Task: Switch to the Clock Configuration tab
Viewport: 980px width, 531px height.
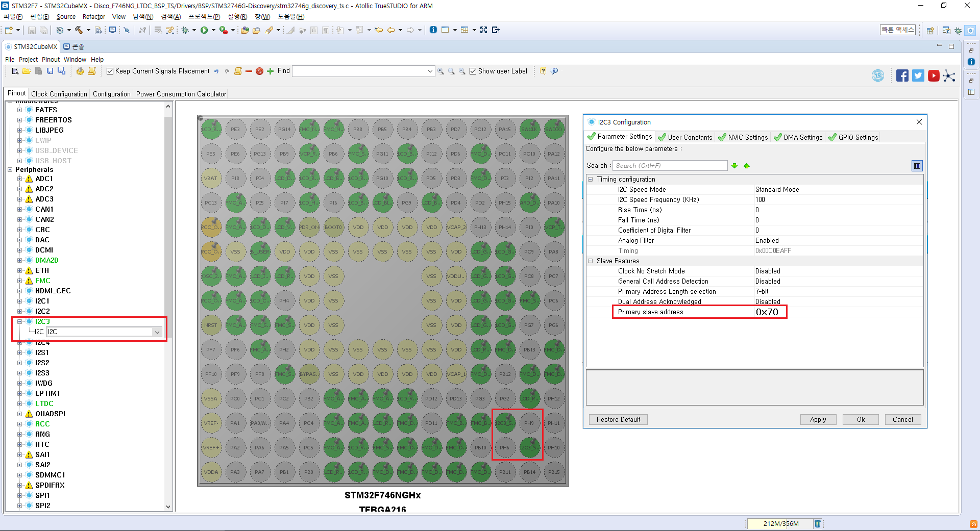Action: [x=59, y=94]
